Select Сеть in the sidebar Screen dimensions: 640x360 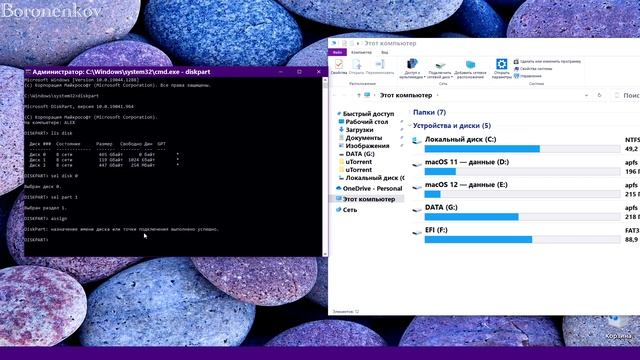tap(346, 210)
